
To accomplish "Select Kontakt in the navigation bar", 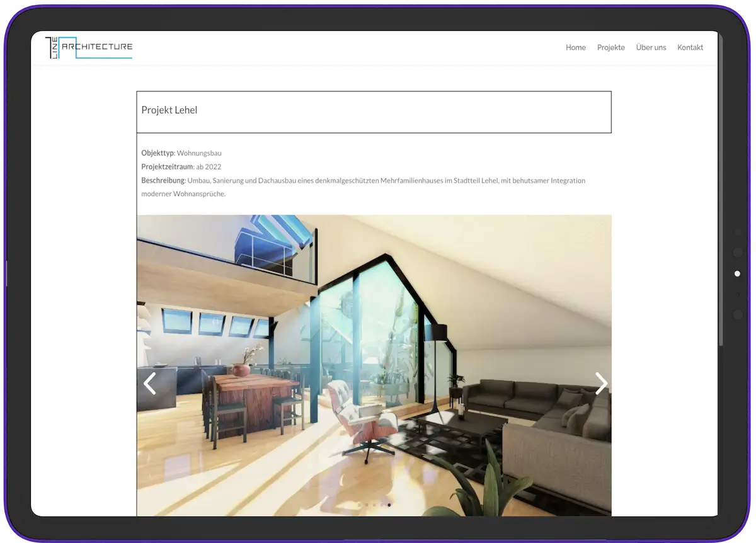I will [690, 48].
